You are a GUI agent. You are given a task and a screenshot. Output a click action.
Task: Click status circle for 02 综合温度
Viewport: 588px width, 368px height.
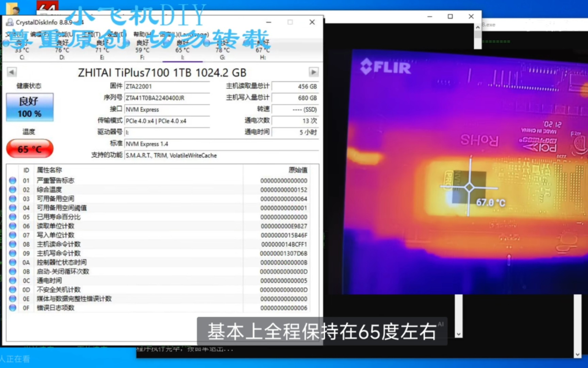coord(13,189)
